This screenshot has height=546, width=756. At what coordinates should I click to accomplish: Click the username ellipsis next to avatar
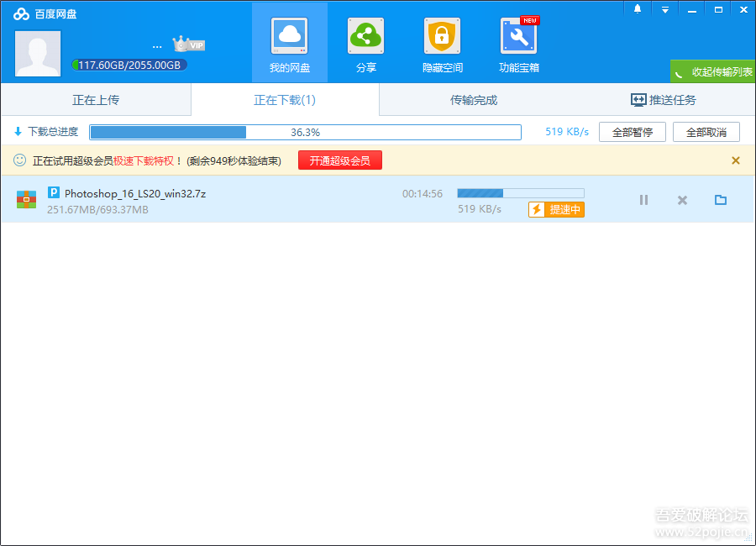157,47
